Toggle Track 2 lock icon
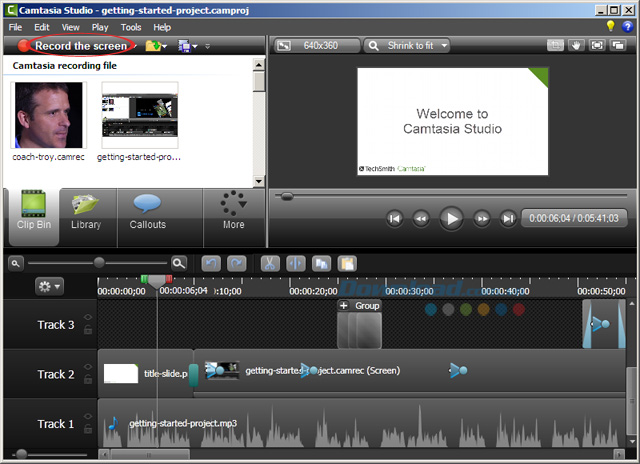 pyautogui.click(x=88, y=380)
